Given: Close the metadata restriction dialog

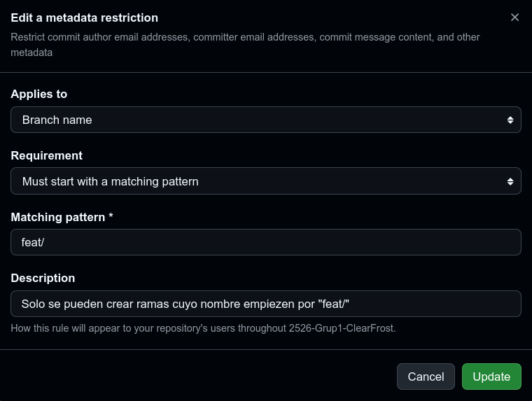Looking at the screenshot, I should 514,17.
